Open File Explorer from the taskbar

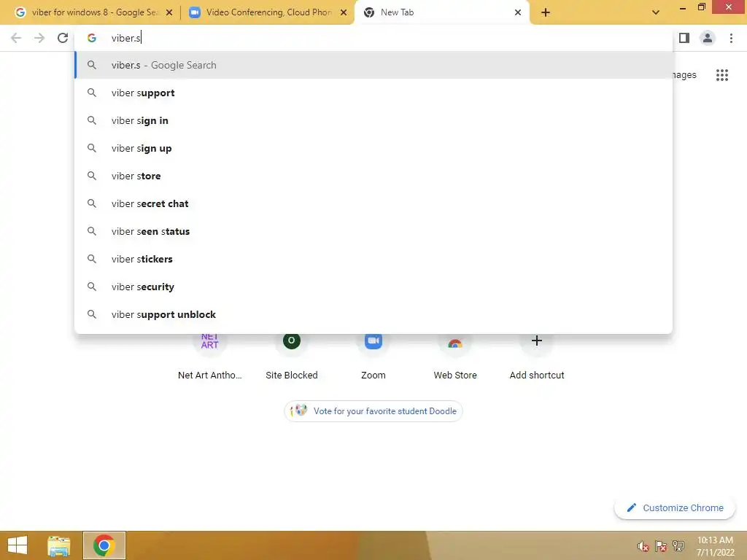(x=59, y=545)
